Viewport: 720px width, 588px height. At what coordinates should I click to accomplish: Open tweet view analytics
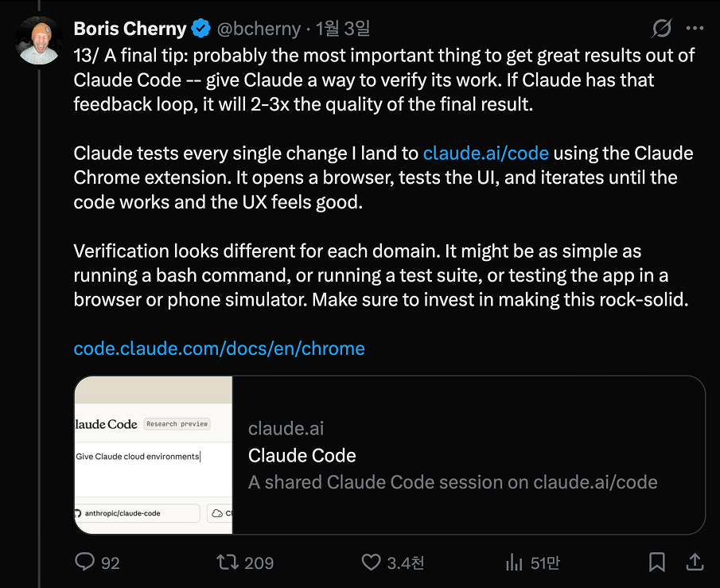tap(514, 563)
